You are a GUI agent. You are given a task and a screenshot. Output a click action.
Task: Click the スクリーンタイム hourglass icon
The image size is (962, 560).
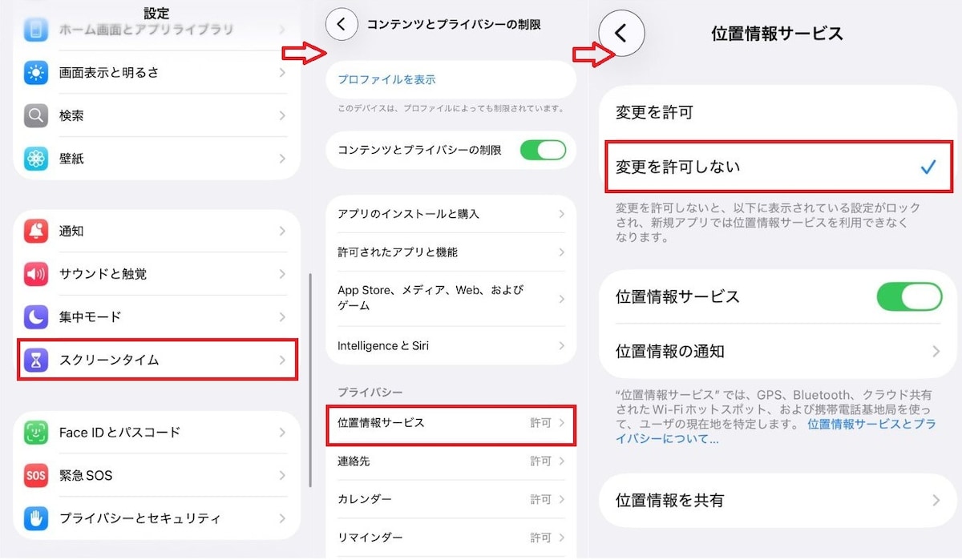(x=36, y=361)
